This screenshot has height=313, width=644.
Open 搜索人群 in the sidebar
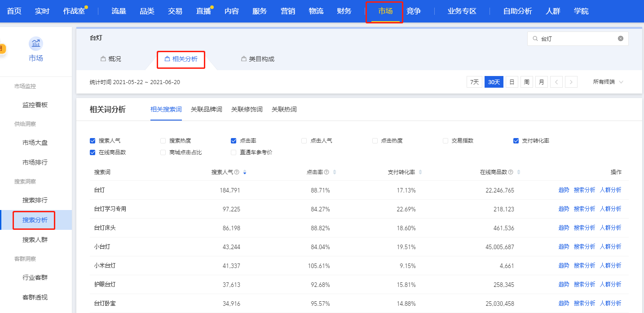pyautogui.click(x=35, y=240)
